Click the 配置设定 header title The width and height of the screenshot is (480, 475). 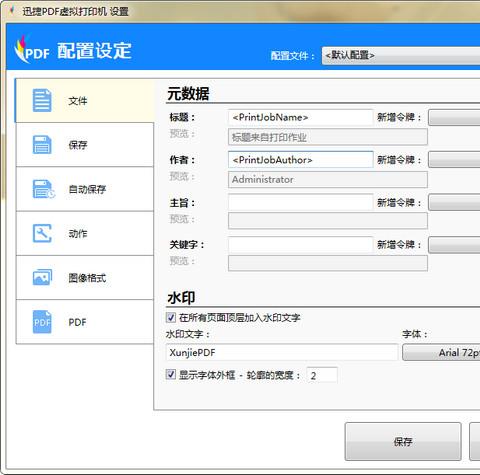tap(95, 51)
